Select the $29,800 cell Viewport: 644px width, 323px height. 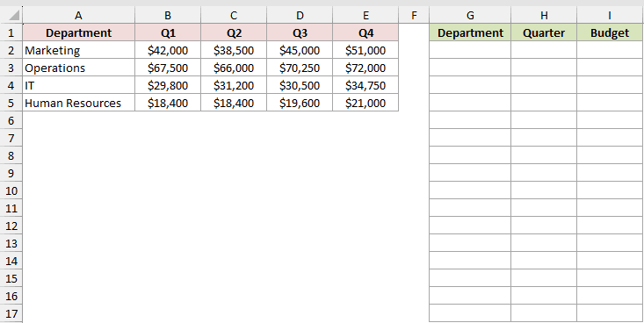(168, 85)
